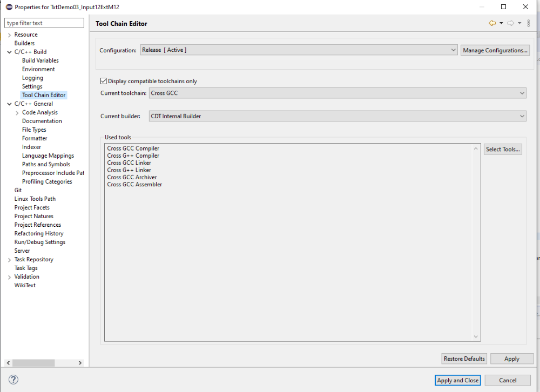This screenshot has width=540, height=392.
Task: Click Restore Defaults button
Action: (464, 359)
